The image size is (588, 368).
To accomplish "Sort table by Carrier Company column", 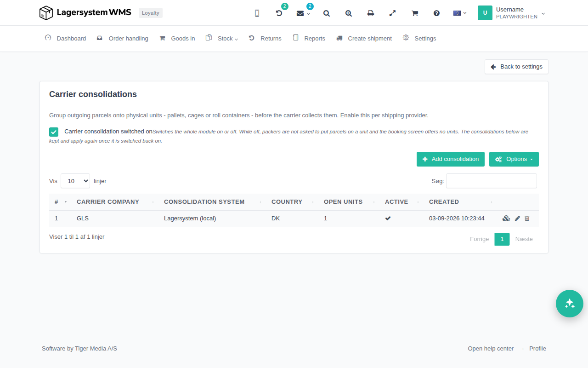I will pos(116,202).
